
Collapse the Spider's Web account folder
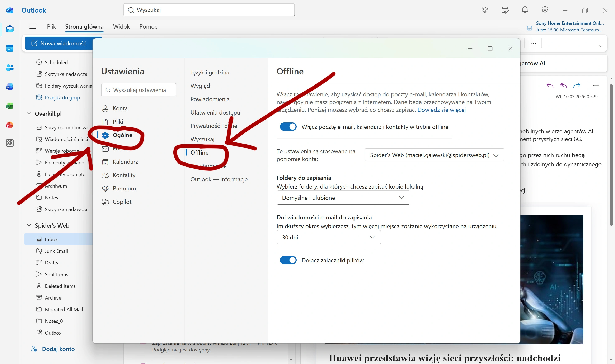[x=29, y=225]
